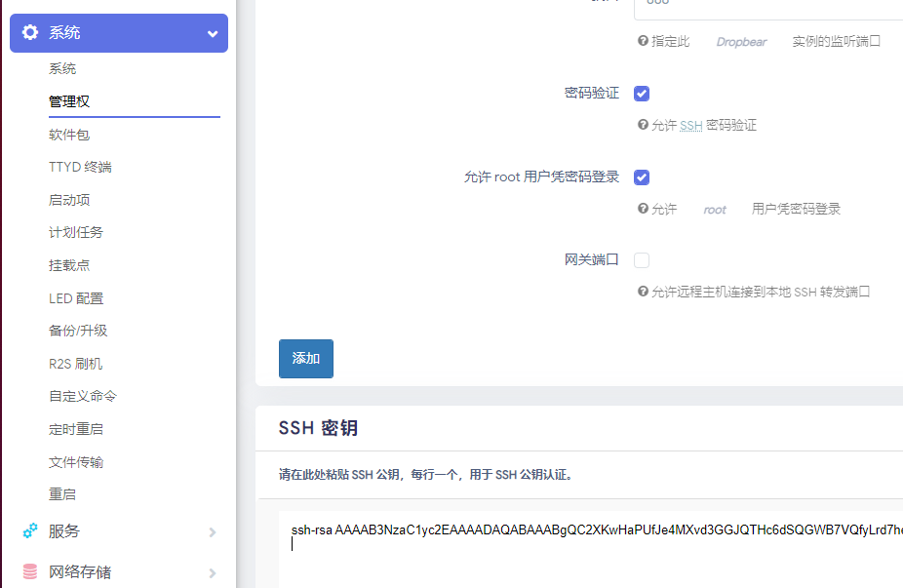Click the 服务 cogs icon in sidebar
Image resolution: width=903 pixels, height=588 pixels.
click(x=30, y=531)
